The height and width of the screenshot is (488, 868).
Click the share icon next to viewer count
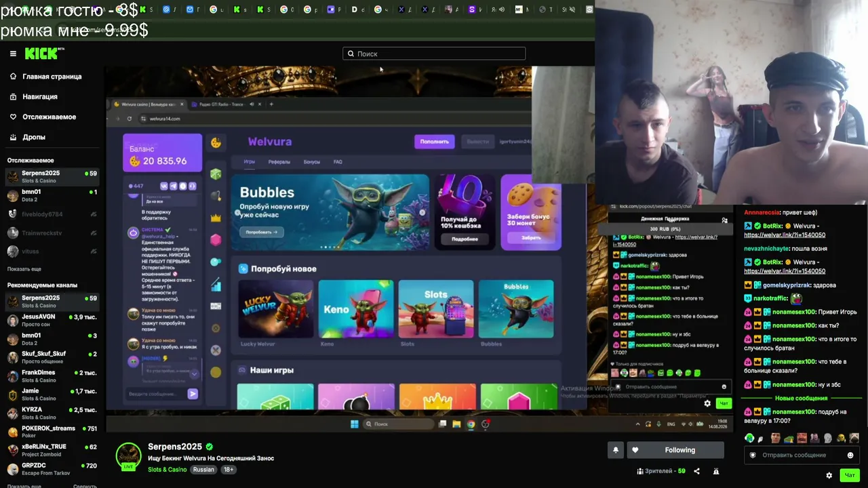[696, 471]
